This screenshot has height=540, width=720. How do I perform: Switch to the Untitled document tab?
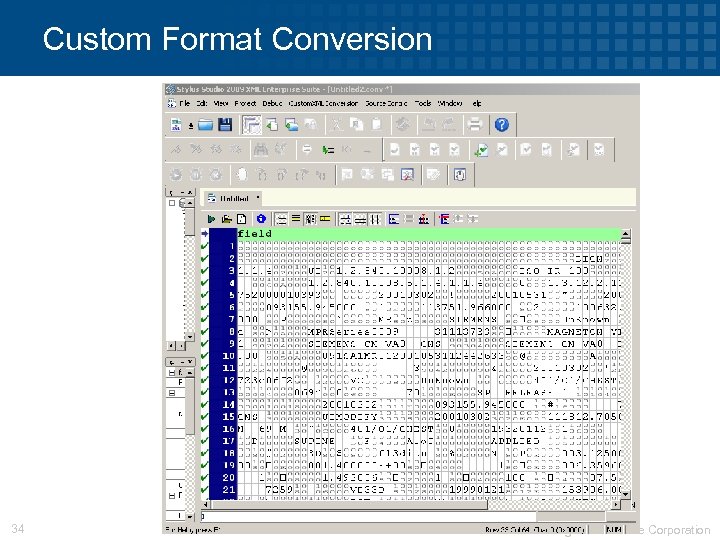tap(233, 198)
